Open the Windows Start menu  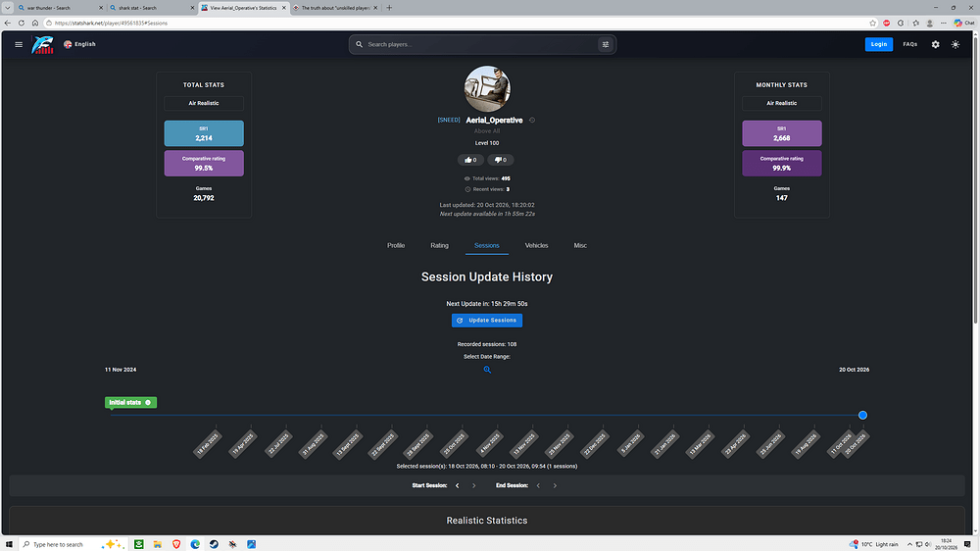pyautogui.click(x=9, y=544)
